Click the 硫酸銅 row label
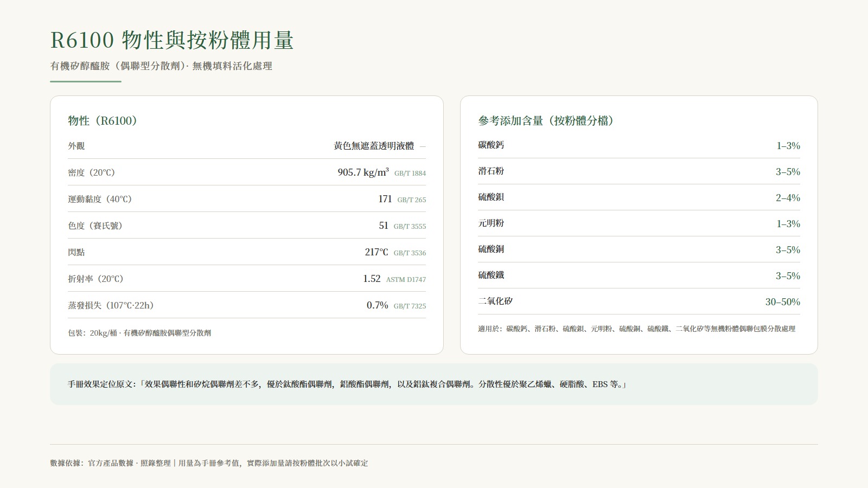The width and height of the screenshot is (868, 488). 491,249
